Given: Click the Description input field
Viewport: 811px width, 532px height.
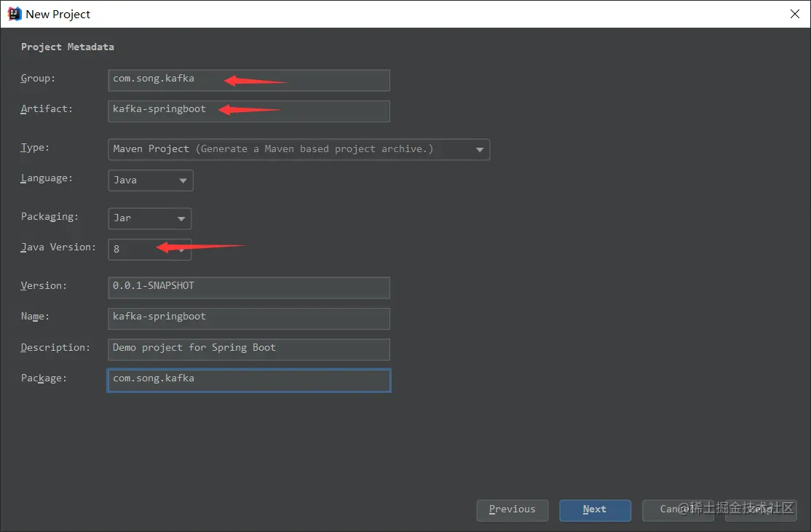Looking at the screenshot, I should [249, 349].
